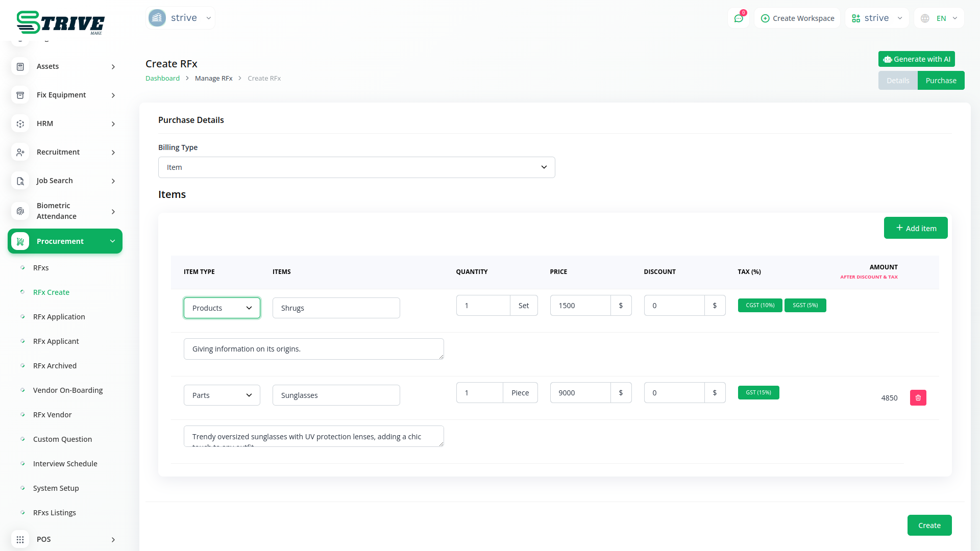Open the EN language selector

[x=939, y=18]
